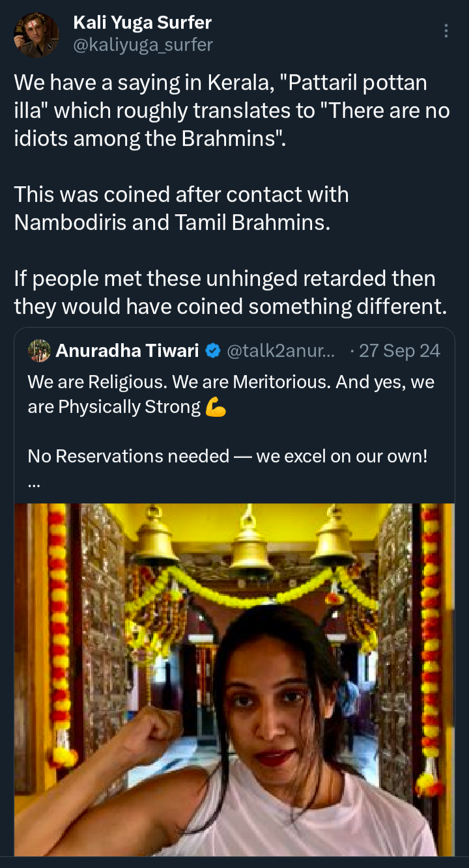Expand the quoted tweet's trailing ellipsis
469x868 pixels.
point(33,484)
